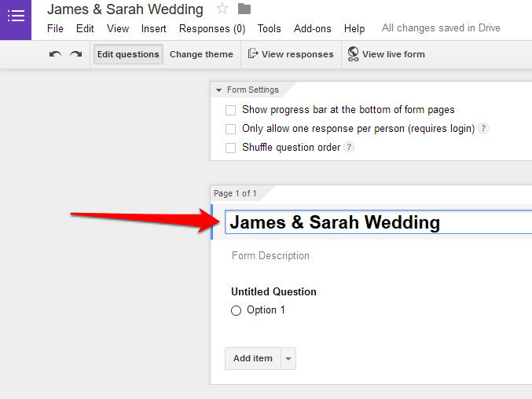532x399 pixels.
Task: Open the Add item dropdown arrow
Action: click(x=288, y=358)
